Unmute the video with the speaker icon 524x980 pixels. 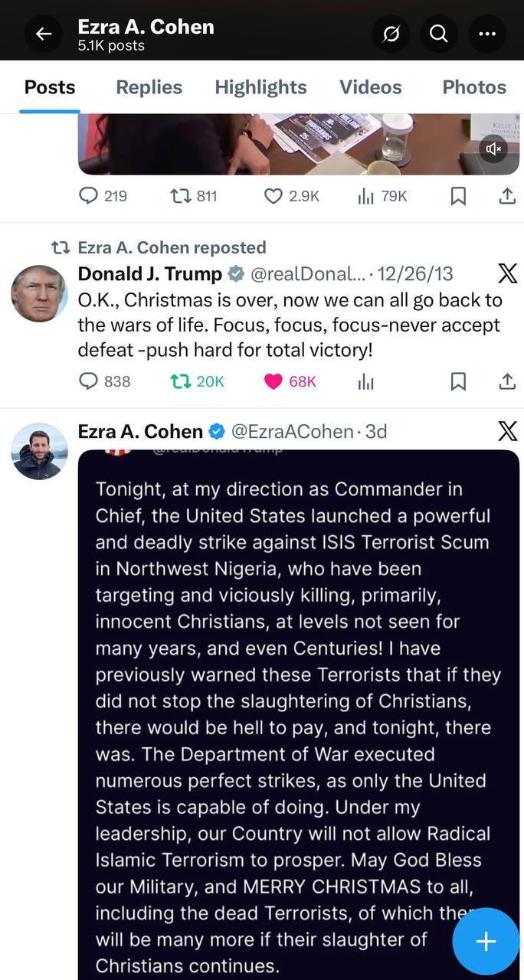(494, 149)
